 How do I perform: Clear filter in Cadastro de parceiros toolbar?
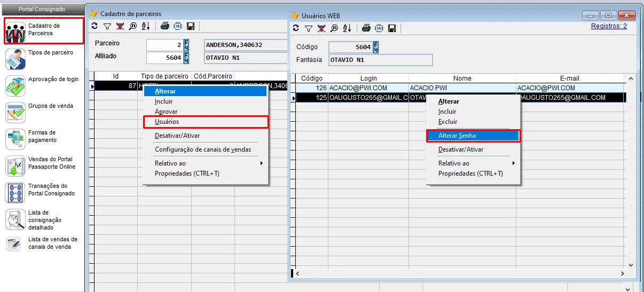120,26
